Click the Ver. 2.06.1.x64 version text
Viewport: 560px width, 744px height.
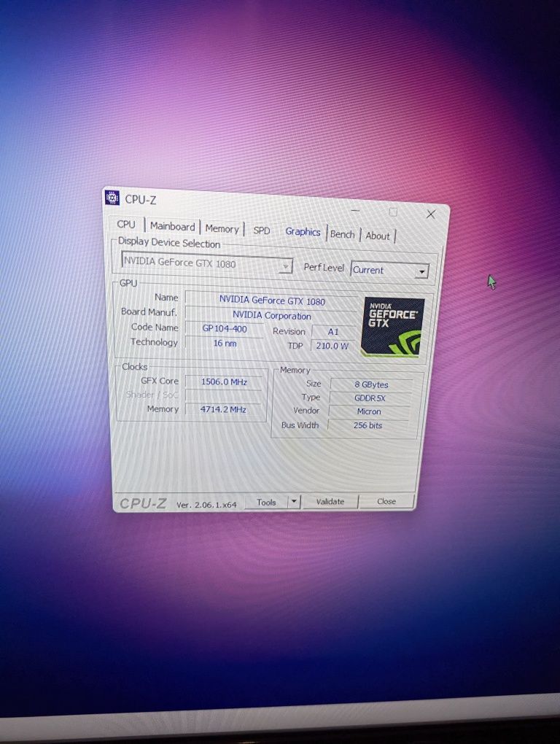pos(206,505)
